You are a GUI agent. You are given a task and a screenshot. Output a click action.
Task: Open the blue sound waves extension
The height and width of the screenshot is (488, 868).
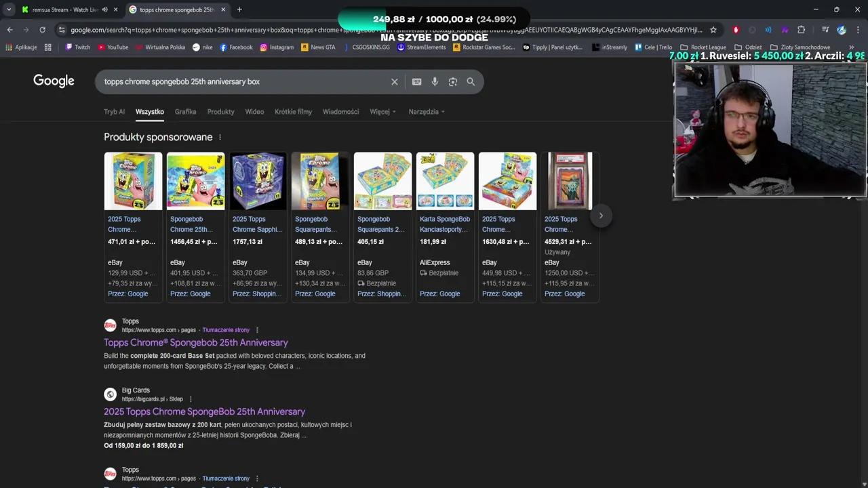point(768,30)
